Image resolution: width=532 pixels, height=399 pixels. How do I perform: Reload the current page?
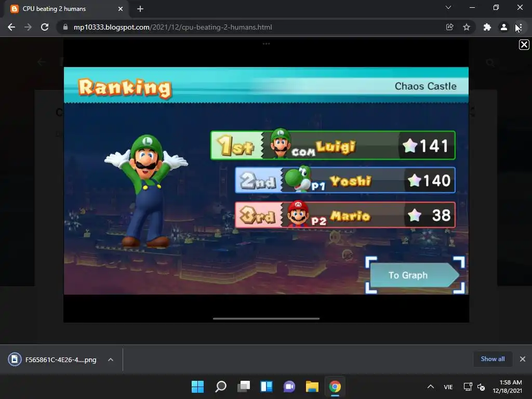[45, 27]
